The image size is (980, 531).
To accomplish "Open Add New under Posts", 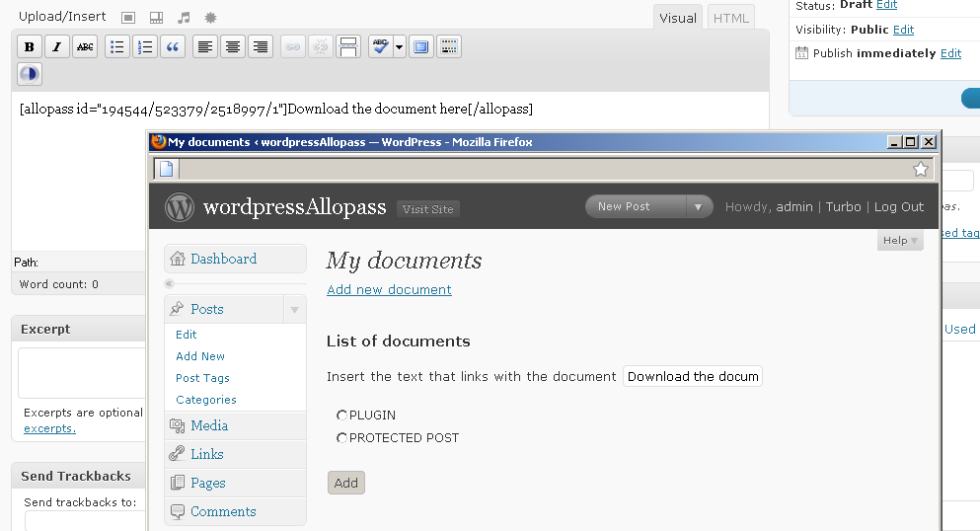I will click(x=200, y=356).
